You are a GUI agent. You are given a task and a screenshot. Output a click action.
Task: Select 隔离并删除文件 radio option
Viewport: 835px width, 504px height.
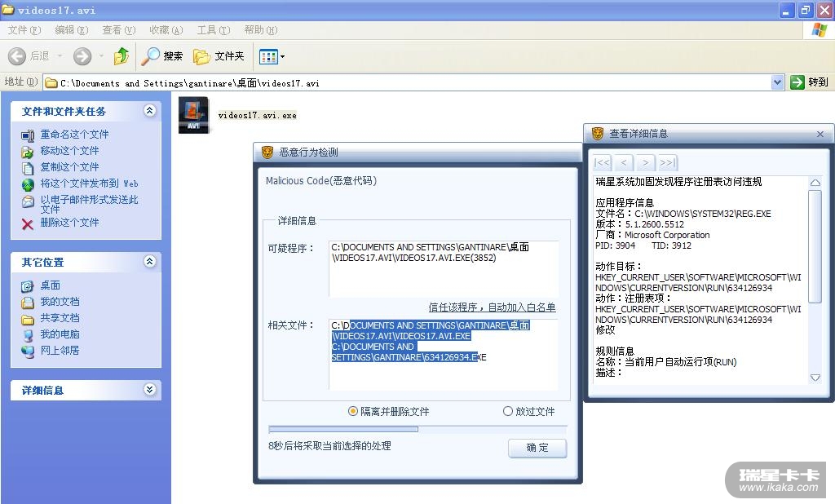coord(388,411)
